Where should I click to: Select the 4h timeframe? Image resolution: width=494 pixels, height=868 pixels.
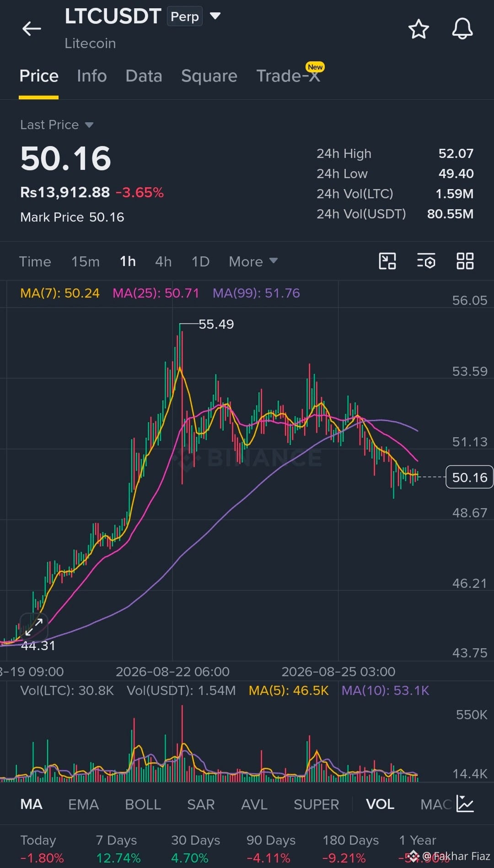163,261
